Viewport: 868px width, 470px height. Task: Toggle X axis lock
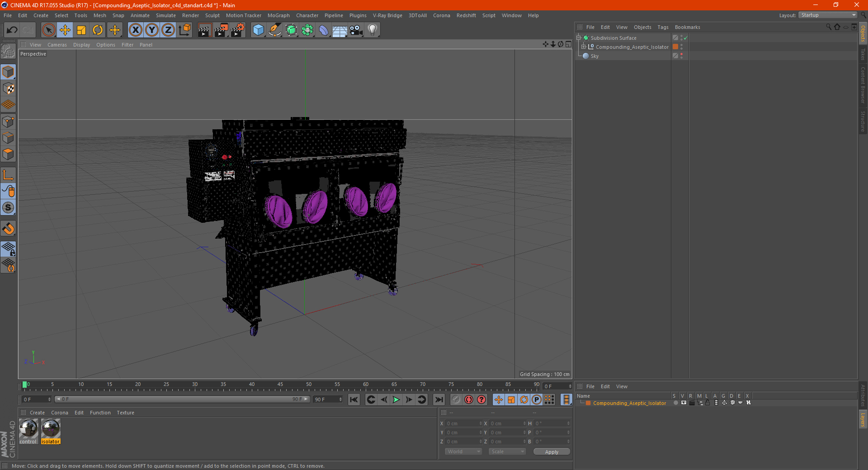pos(135,30)
